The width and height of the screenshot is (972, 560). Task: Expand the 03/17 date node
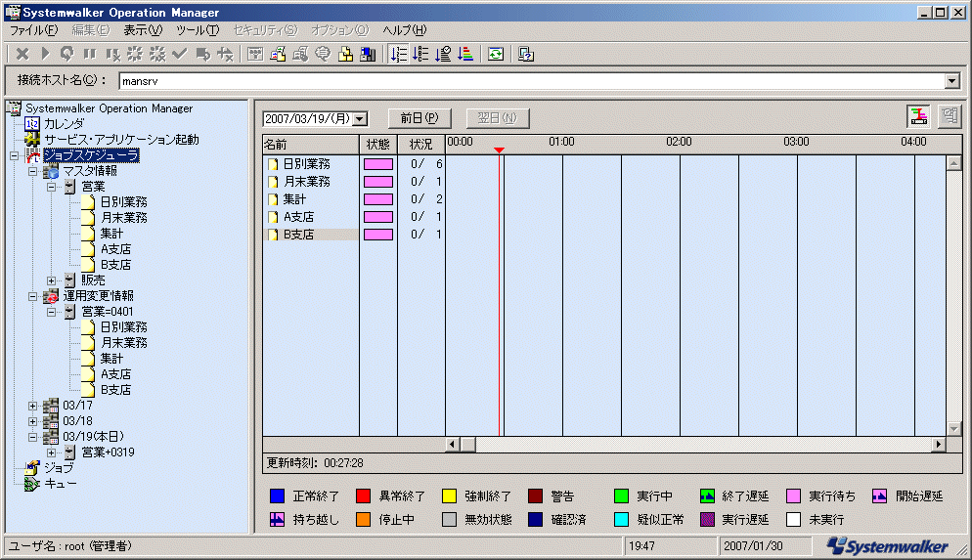click(x=33, y=406)
